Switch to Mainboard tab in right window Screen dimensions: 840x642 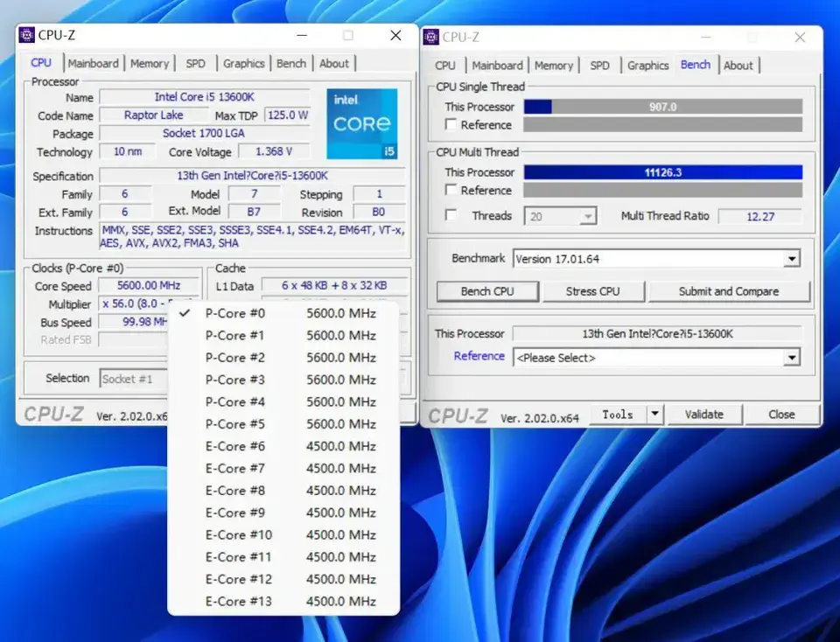[498, 66]
